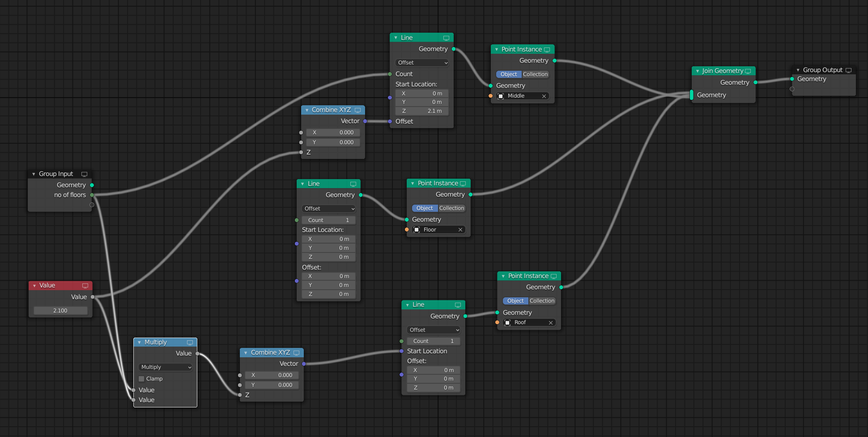Collapse the Join Geometry node
This screenshot has width=868, height=437.
698,71
